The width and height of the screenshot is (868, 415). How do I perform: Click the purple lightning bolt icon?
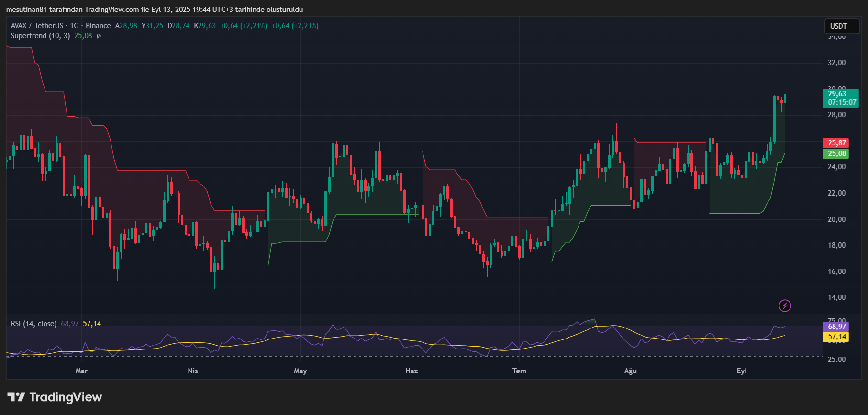coord(785,306)
